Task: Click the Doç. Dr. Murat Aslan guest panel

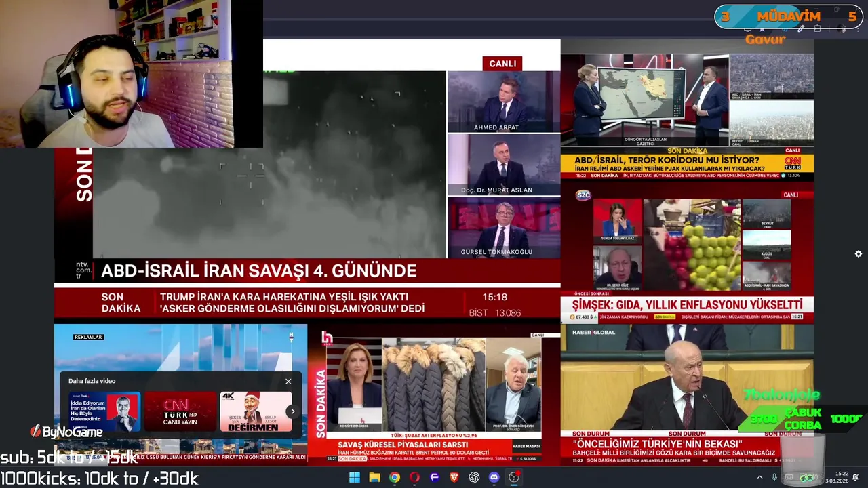Action: tap(504, 164)
